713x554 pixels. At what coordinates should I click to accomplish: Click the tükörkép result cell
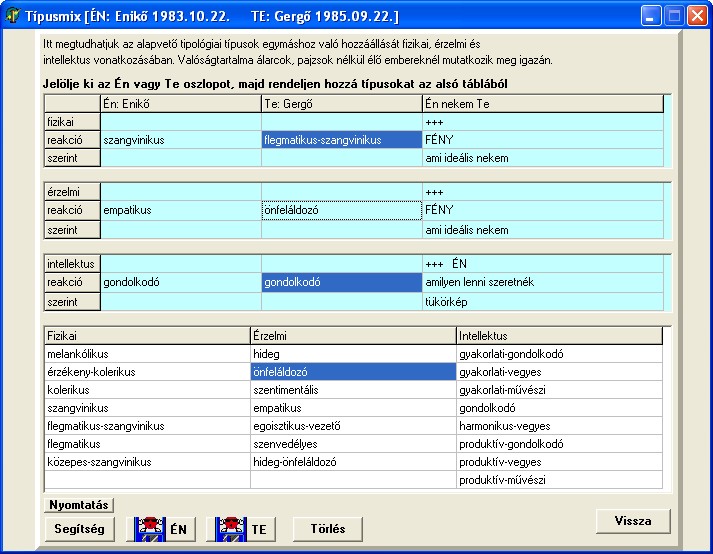tap(543, 302)
